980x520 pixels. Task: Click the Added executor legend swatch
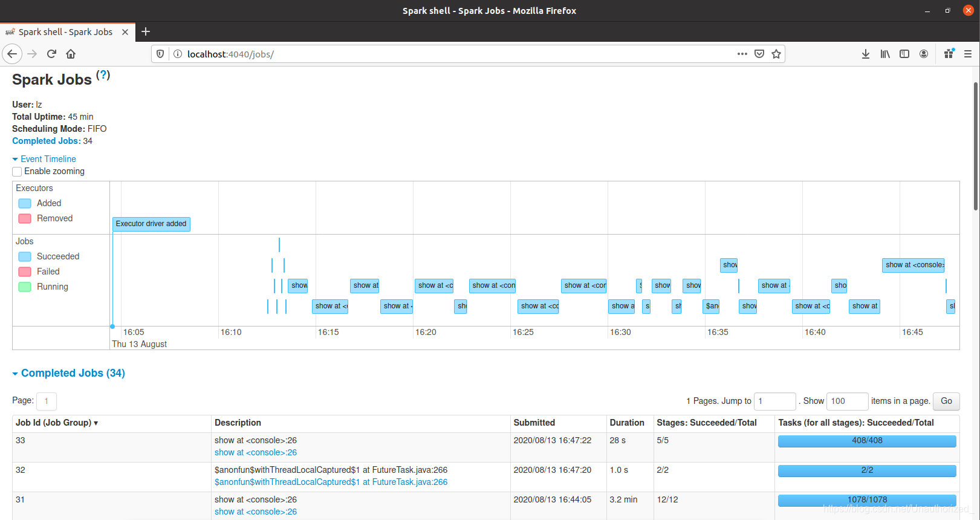[25, 203]
